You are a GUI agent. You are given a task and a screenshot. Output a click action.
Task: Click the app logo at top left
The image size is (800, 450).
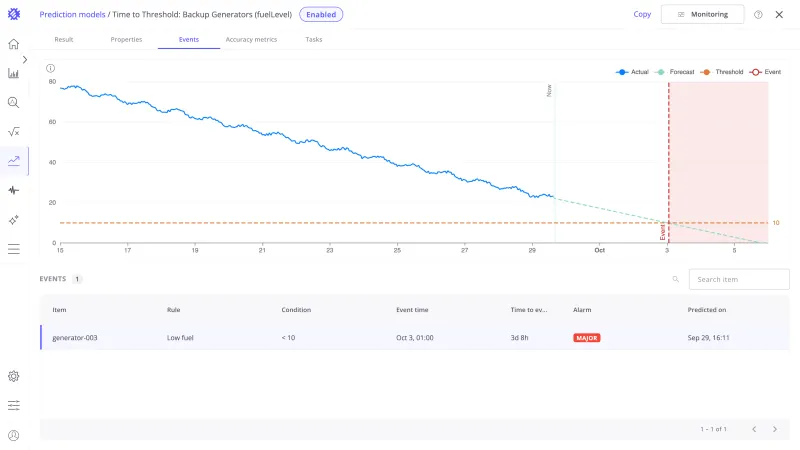pyautogui.click(x=14, y=14)
